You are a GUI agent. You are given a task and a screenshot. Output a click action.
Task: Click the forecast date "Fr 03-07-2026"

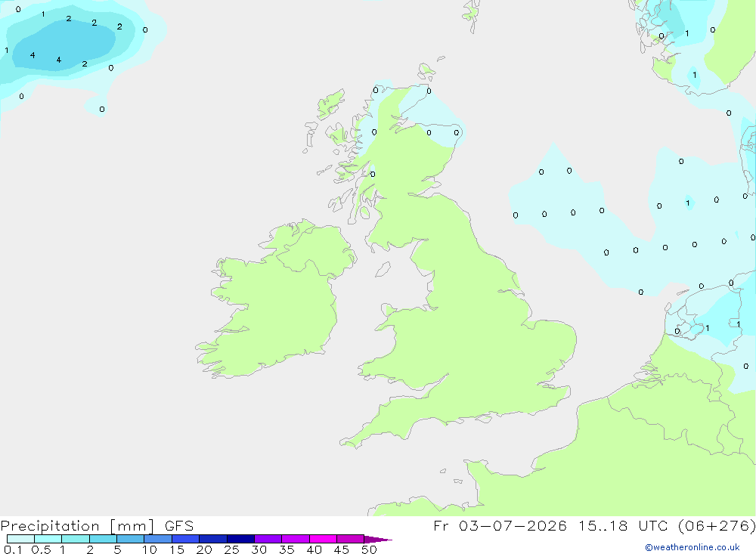500,525
